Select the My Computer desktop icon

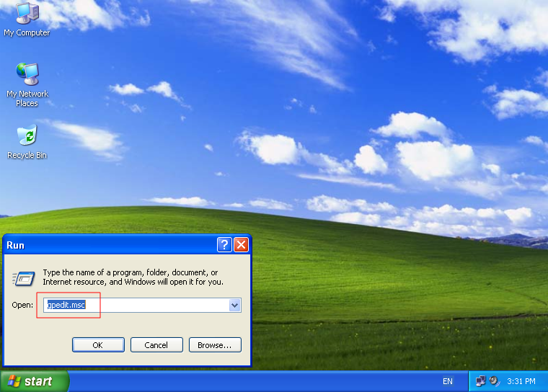27,14
